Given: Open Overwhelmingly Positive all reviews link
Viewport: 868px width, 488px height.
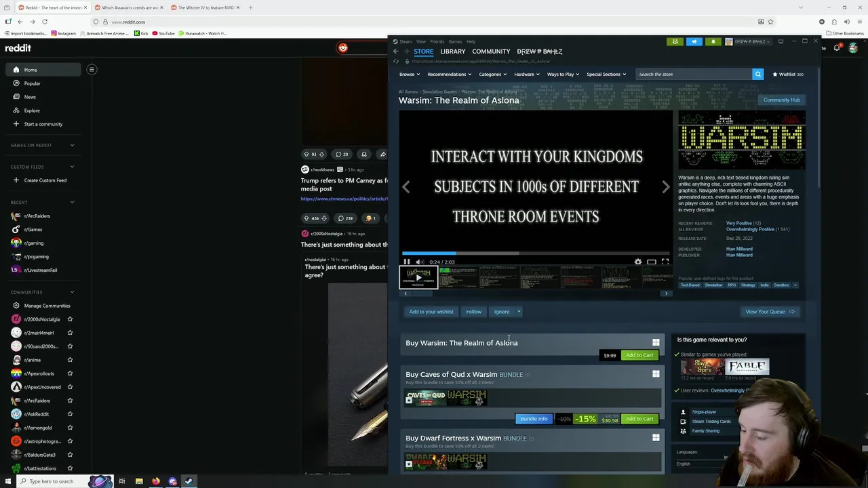Looking at the screenshot, I should [750, 229].
